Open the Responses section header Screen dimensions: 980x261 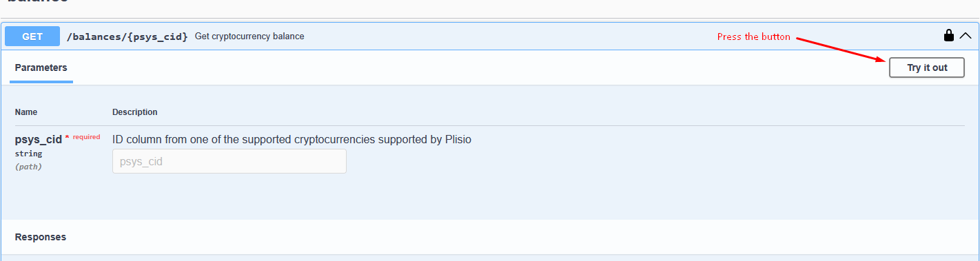point(41,237)
